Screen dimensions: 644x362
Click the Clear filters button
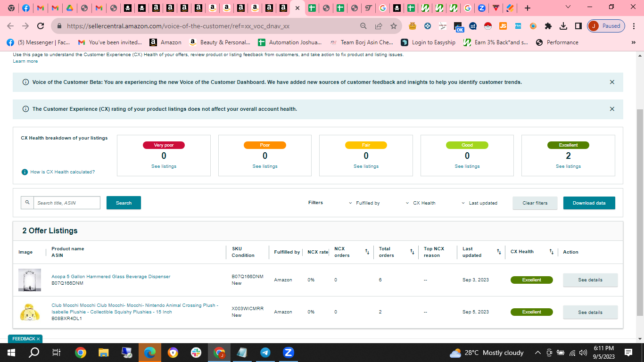pos(535,203)
